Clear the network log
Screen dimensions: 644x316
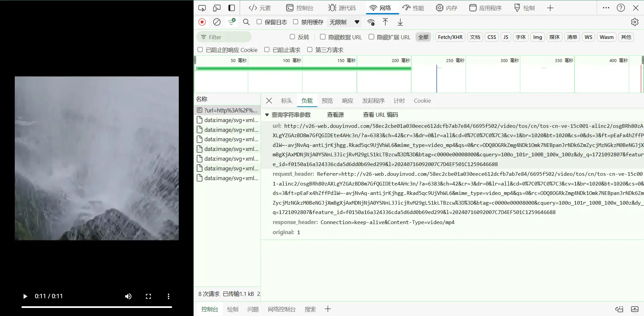click(217, 22)
